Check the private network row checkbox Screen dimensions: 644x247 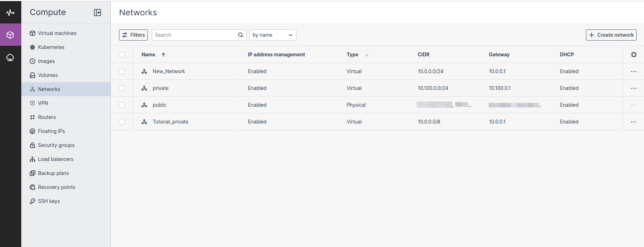click(x=122, y=88)
